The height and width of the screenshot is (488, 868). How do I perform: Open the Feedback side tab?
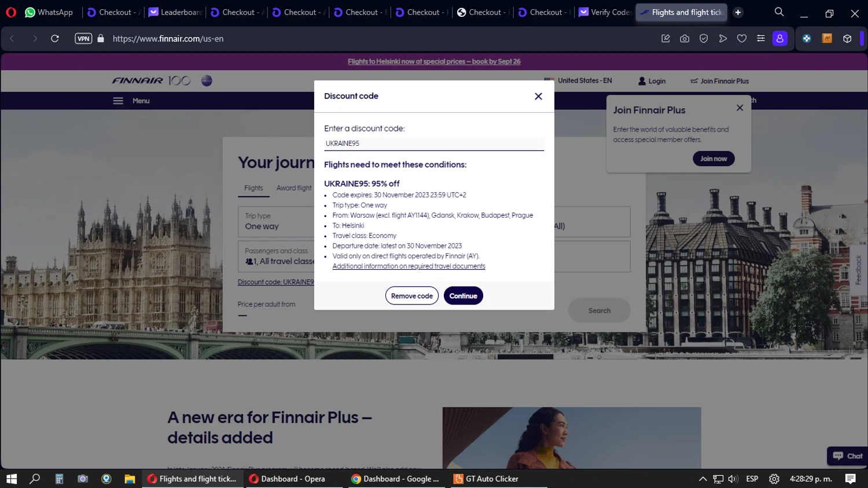(x=858, y=270)
